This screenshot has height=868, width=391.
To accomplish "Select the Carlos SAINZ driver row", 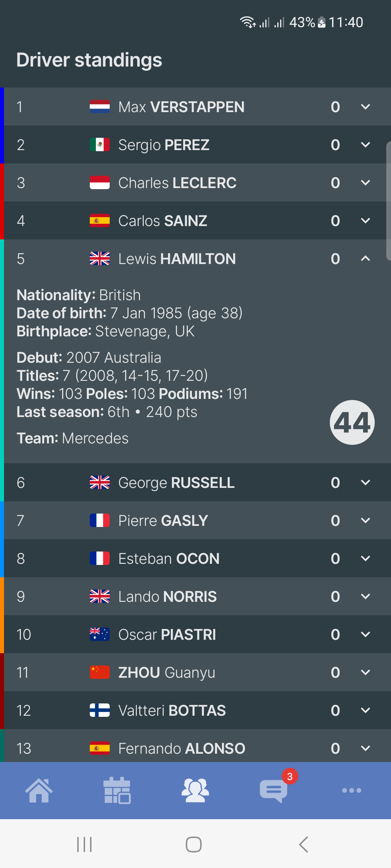I will tap(181, 221).
